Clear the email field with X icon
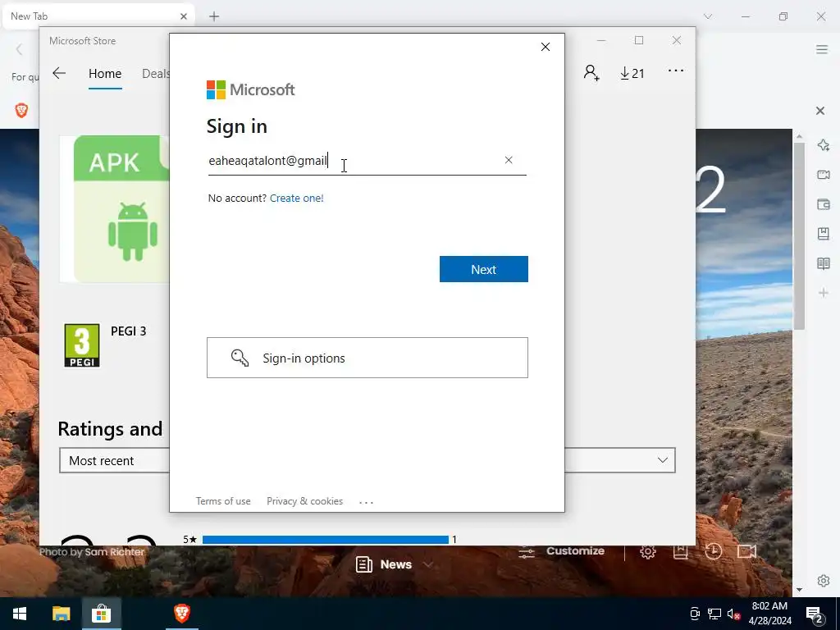The image size is (840, 630). pos(509,160)
